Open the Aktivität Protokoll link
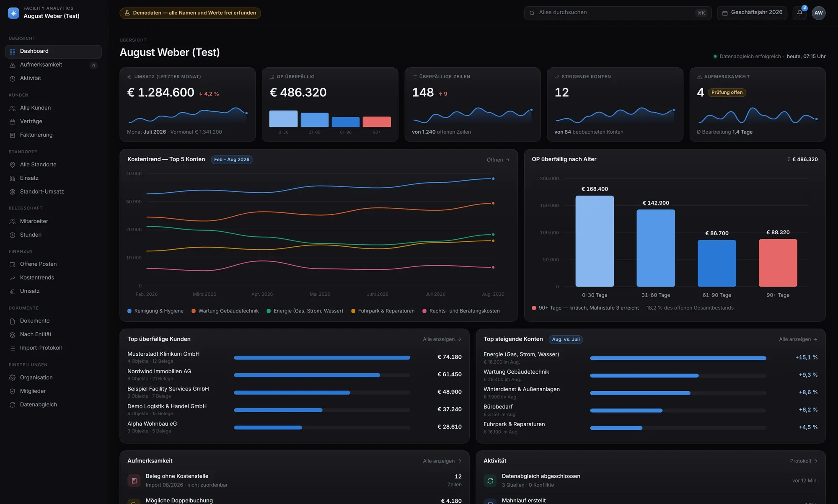This screenshot has height=504, width=838. pyautogui.click(x=804, y=461)
